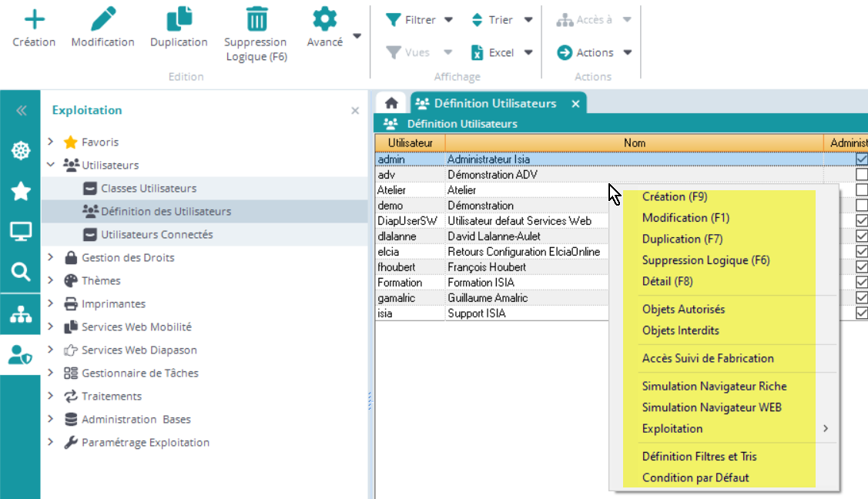
Task: Uncheck Administrateur checkbox for isia row
Action: [862, 313]
